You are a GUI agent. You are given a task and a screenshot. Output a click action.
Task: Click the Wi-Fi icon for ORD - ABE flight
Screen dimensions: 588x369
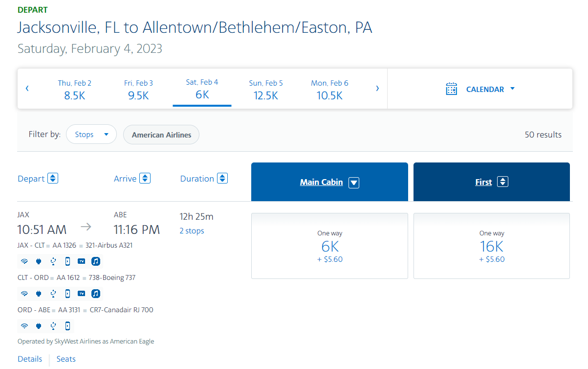click(x=24, y=326)
